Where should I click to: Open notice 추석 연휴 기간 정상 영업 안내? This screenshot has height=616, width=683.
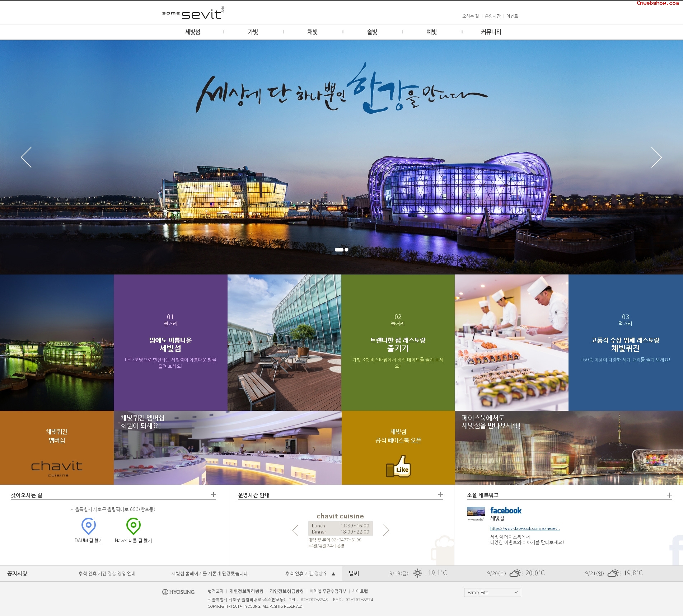coord(107,574)
